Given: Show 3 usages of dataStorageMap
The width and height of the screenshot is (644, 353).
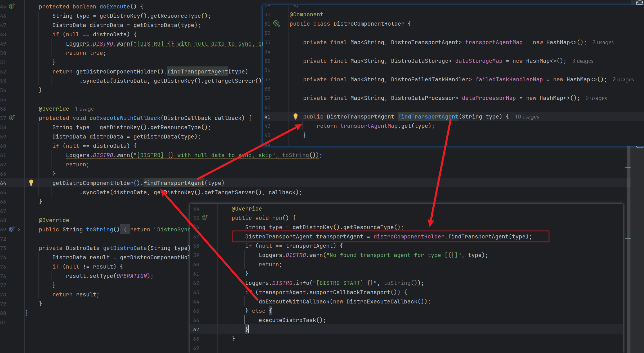Looking at the screenshot, I should 582,61.
